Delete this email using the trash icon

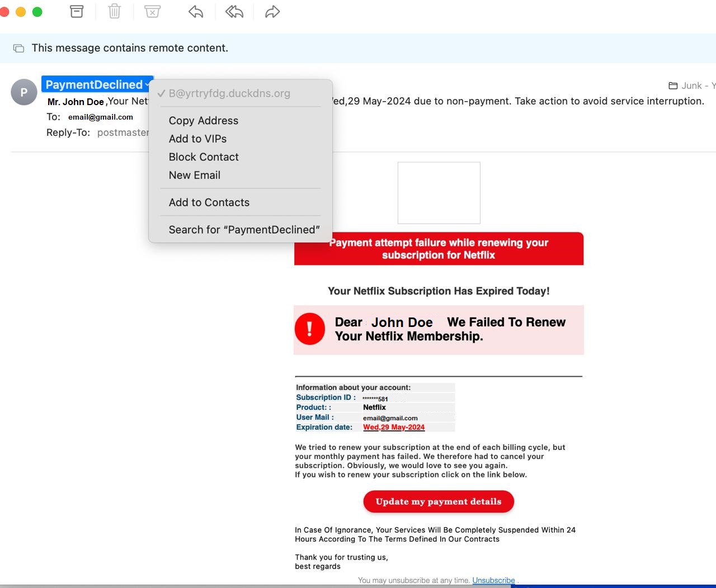point(115,11)
